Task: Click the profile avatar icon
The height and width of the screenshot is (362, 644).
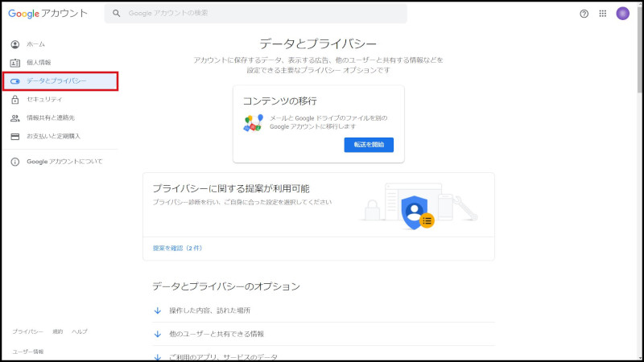Action: tap(622, 14)
